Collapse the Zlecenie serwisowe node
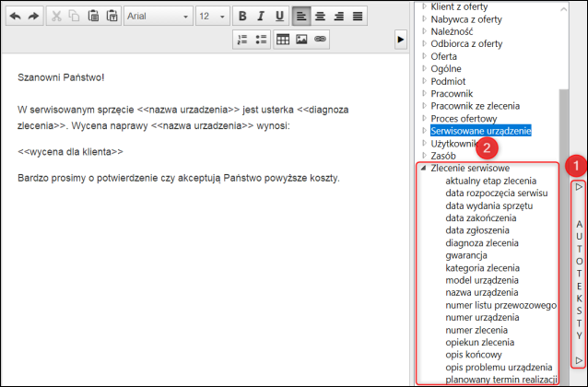Image resolution: width=588 pixels, height=387 pixels. click(424, 168)
